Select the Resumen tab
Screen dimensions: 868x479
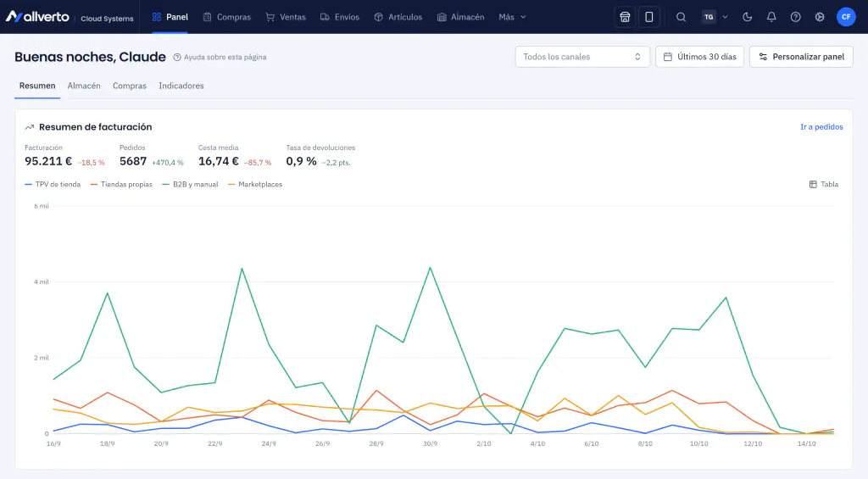[37, 86]
